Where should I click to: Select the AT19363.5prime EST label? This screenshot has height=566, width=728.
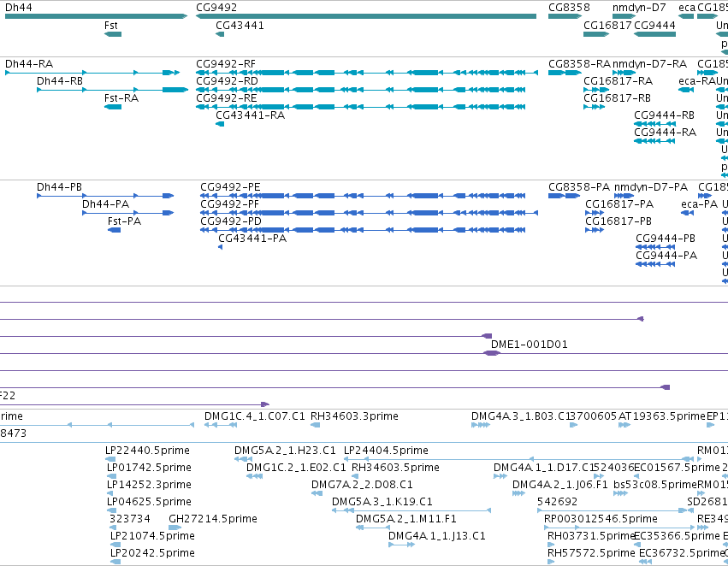point(662,416)
